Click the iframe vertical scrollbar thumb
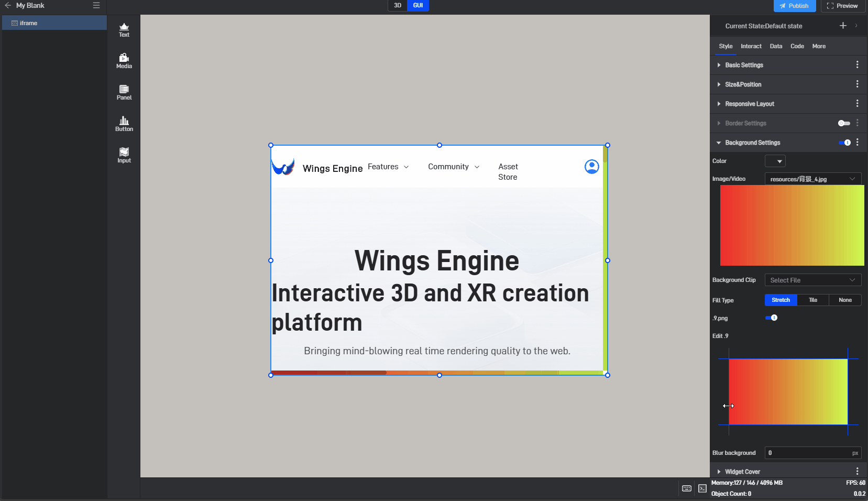The width and height of the screenshot is (868, 501). coord(605,155)
